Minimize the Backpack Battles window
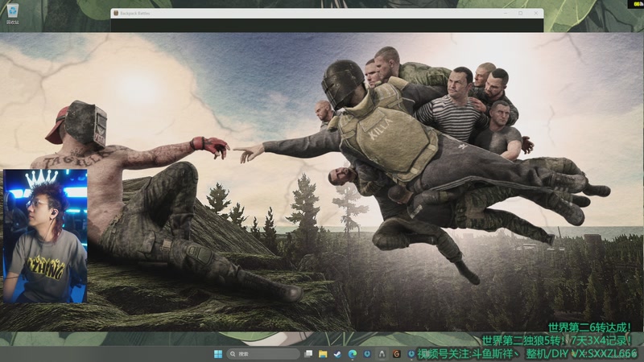 pos(506,13)
